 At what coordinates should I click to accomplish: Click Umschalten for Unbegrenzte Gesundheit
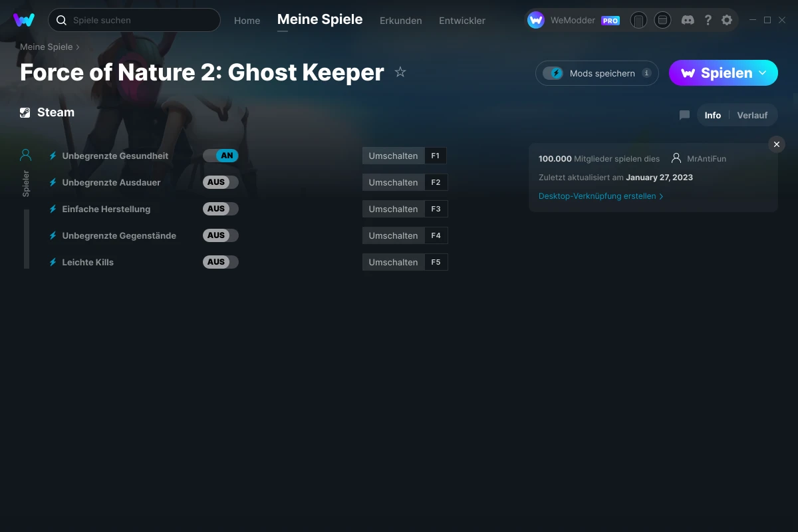(x=393, y=156)
